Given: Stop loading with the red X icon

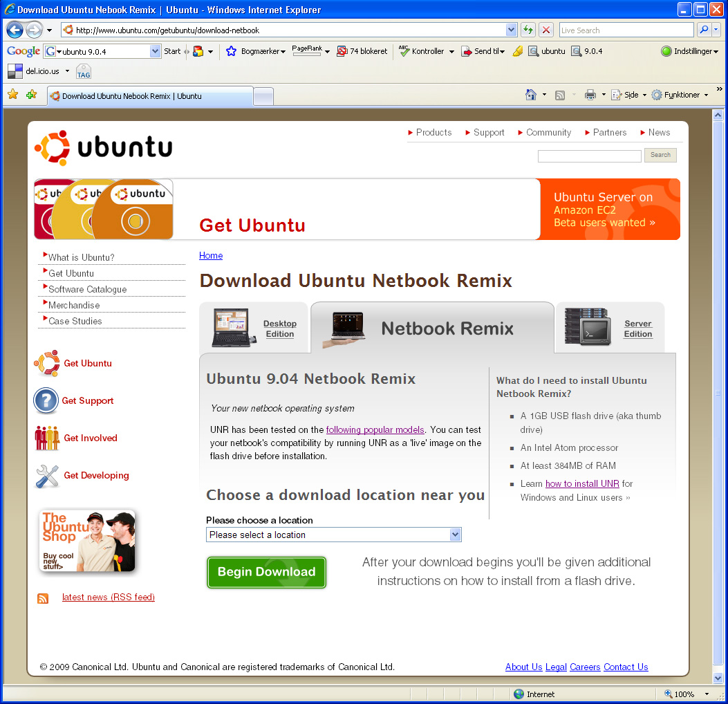Looking at the screenshot, I should pyautogui.click(x=546, y=30).
